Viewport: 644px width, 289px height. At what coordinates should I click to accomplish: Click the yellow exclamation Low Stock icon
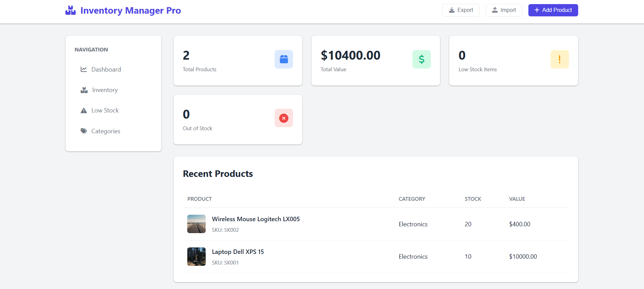pyautogui.click(x=559, y=59)
